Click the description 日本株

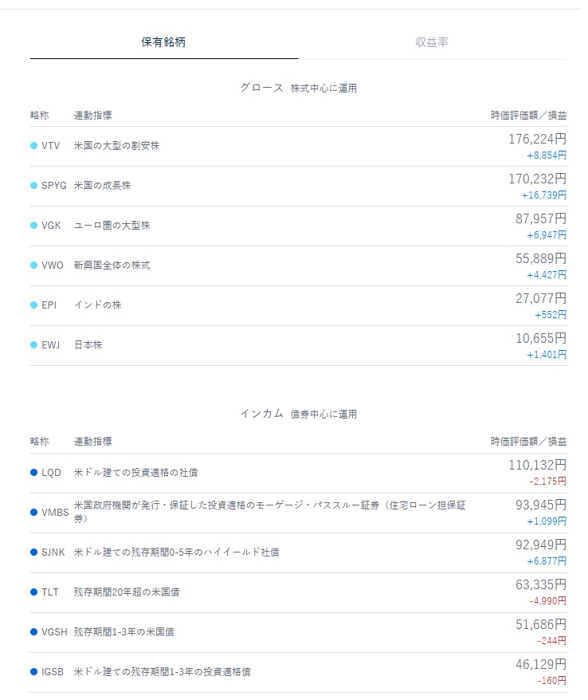[x=88, y=344]
